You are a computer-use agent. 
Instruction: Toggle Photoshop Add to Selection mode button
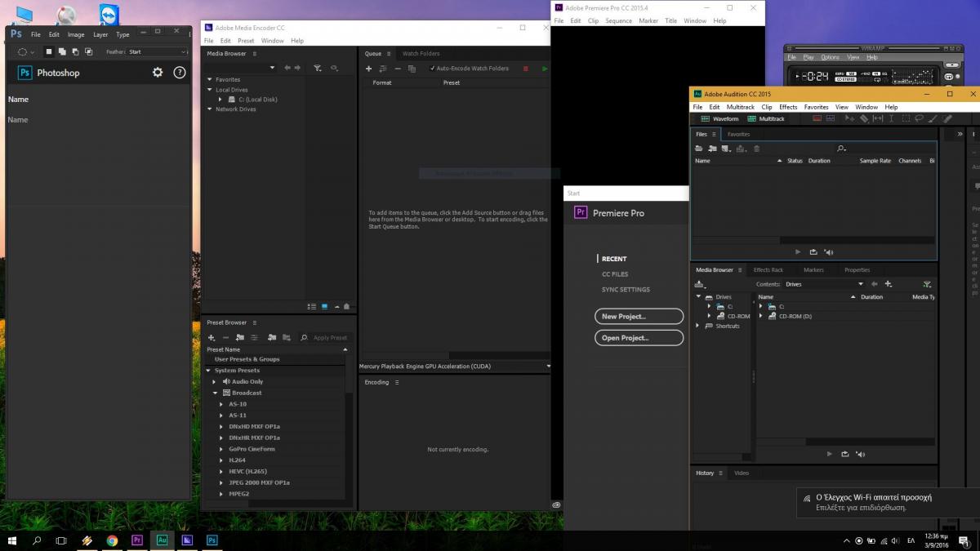point(62,51)
